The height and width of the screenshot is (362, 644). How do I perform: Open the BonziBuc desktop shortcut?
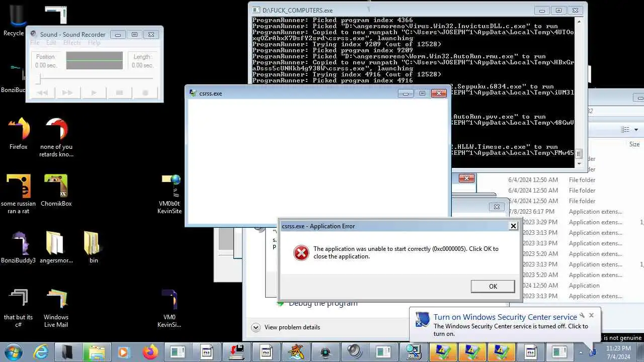tap(14, 77)
